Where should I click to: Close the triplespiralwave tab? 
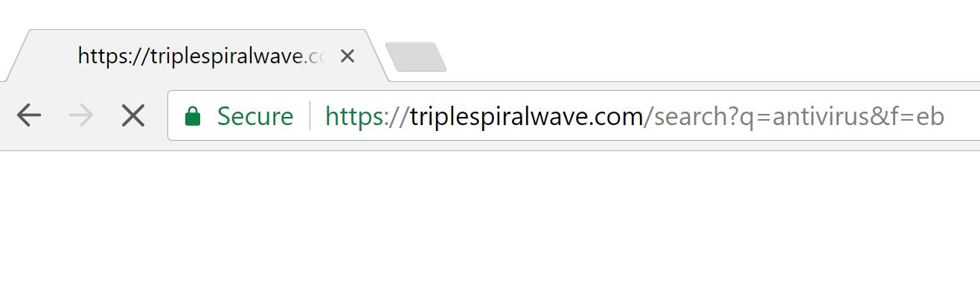coord(347,56)
